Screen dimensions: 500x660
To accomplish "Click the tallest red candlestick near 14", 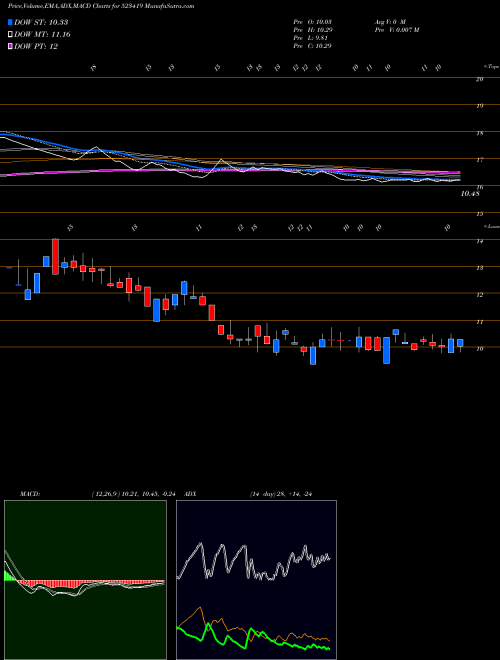I will 55,257.
